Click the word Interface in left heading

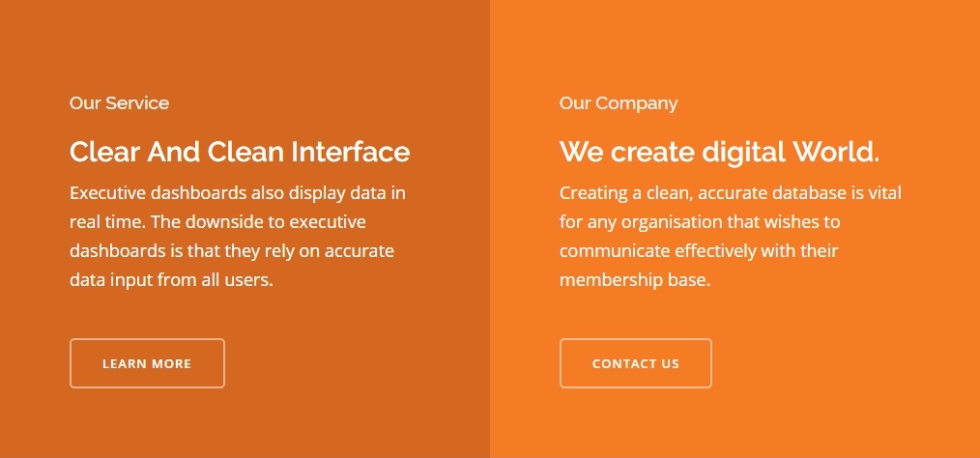tap(351, 152)
